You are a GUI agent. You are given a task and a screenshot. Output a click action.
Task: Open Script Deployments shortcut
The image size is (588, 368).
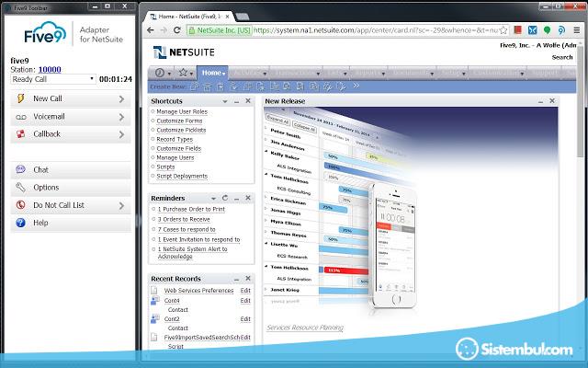(182, 176)
